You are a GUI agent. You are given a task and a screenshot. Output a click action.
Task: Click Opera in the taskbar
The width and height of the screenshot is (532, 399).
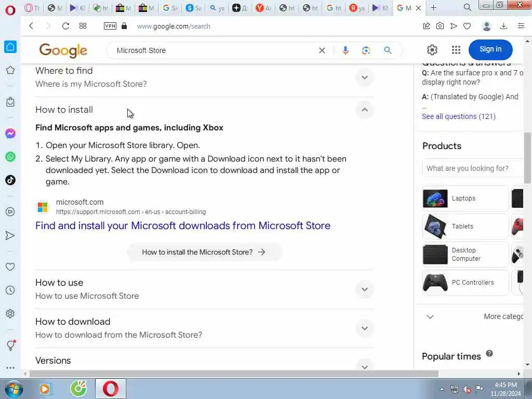click(111, 389)
